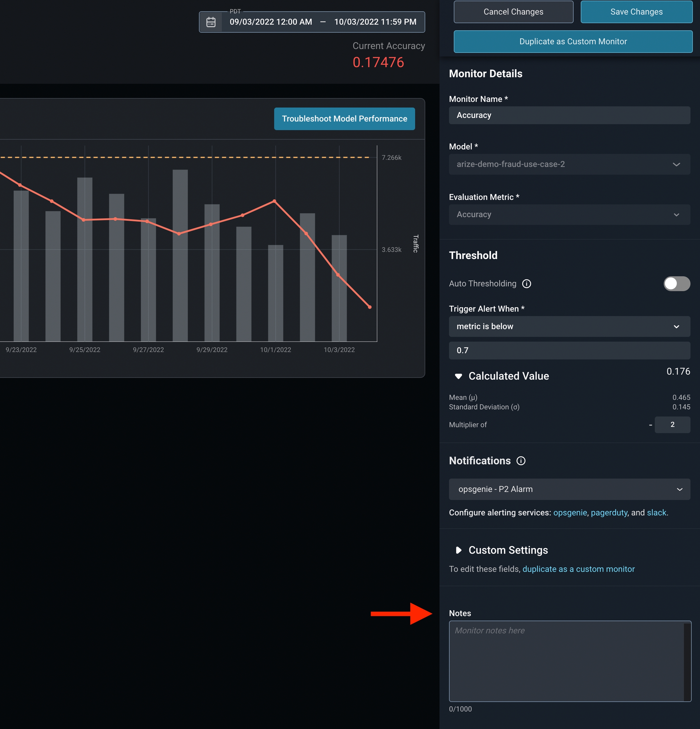Follow 'duplicate as a custom monitor' link
The height and width of the screenshot is (729, 700).
tap(578, 569)
